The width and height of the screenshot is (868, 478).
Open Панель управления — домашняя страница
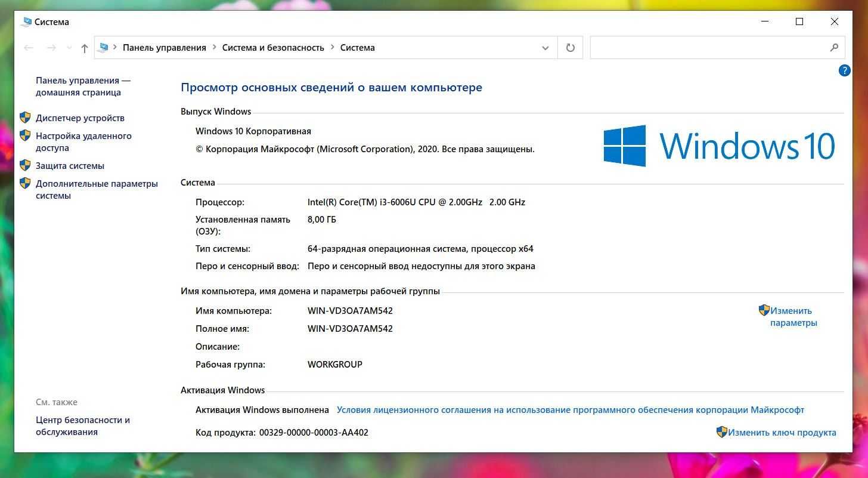click(x=83, y=87)
